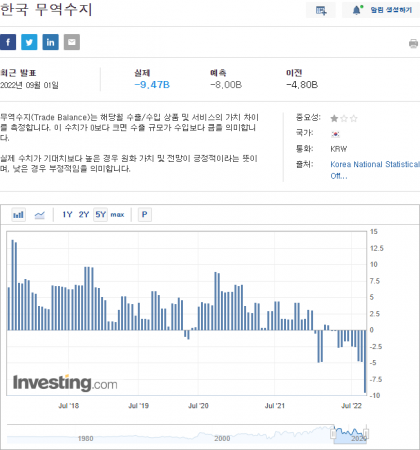Toggle the P button on chart

[145, 214]
